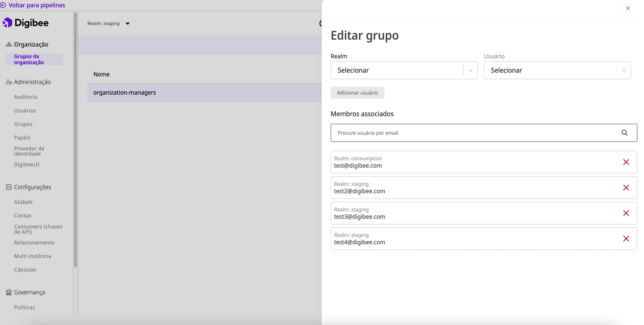Click the sidebar vertical scrollbar
644x325 pixels.
[75, 140]
